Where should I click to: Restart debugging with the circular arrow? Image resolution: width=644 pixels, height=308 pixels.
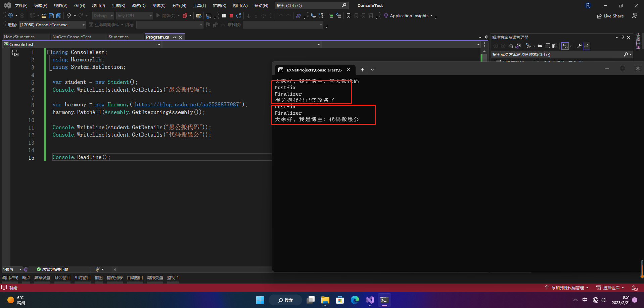click(x=239, y=16)
